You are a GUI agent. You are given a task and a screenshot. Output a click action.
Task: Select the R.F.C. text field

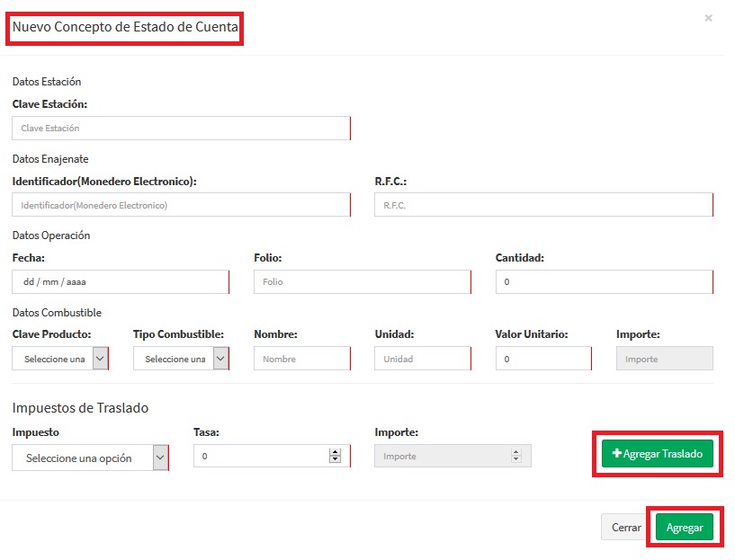point(542,205)
